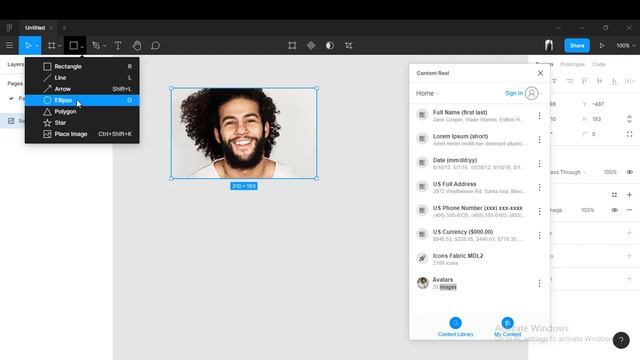The width and height of the screenshot is (640, 360).
Task: Open options for Avatars row
Action: (539, 283)
